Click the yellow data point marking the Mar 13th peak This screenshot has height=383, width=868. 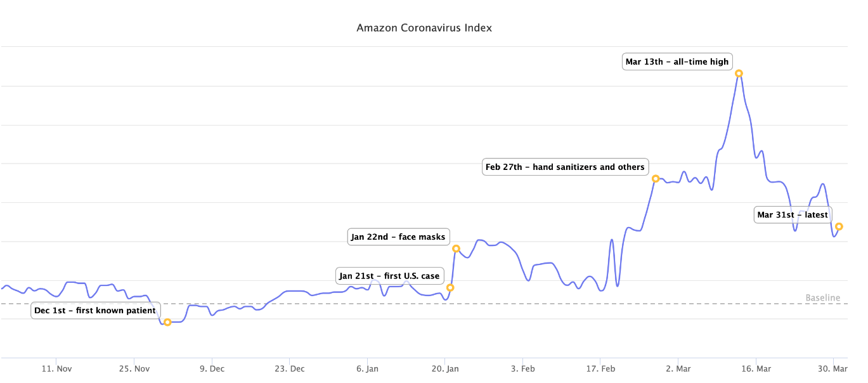coord(739,74)
